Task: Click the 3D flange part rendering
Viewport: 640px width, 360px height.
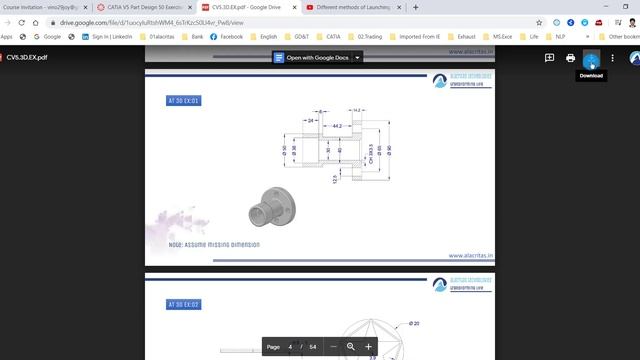Action: pyautogui.click(x=272, y=207)
